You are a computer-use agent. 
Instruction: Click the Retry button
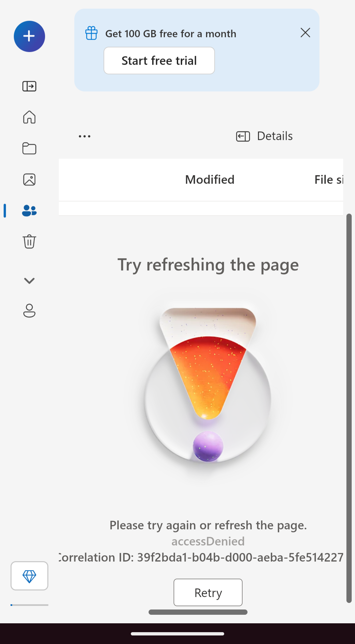click(x=208, y=592)
